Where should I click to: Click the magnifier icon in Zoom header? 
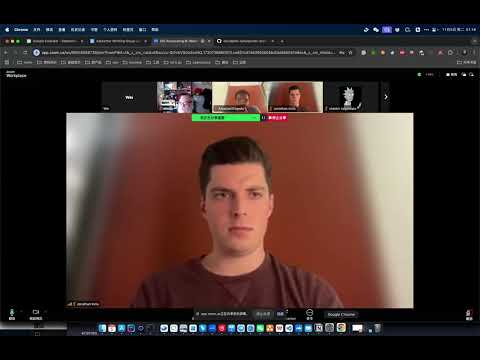tap(471, 74)
